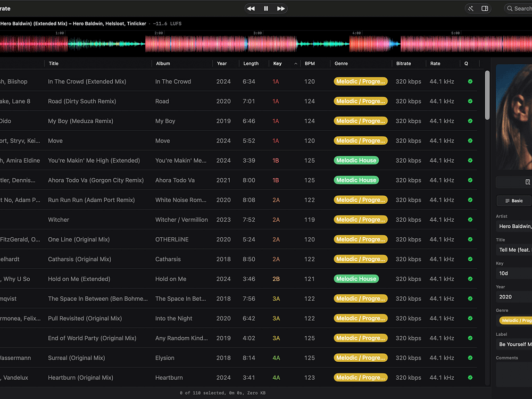Click the quality dot for Surreal
The height and width of the screenshot is (399, 532).
(x=470, y=358)
